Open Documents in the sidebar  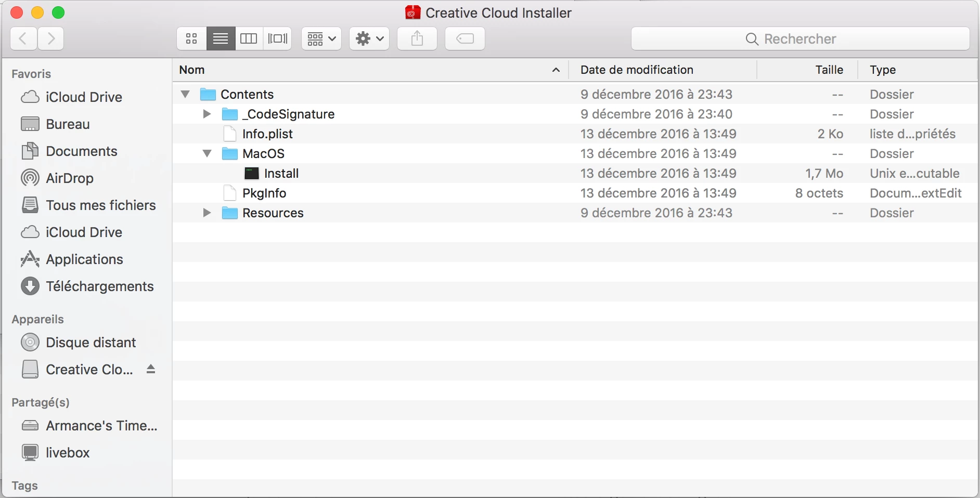pos(69,151)
